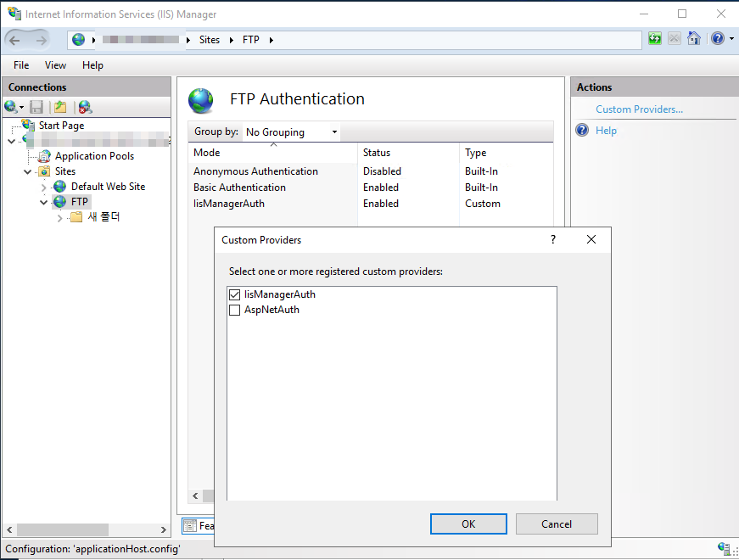Click the Features View tab icon
Screen dimensions: 739x560
[x=189, y=525]
